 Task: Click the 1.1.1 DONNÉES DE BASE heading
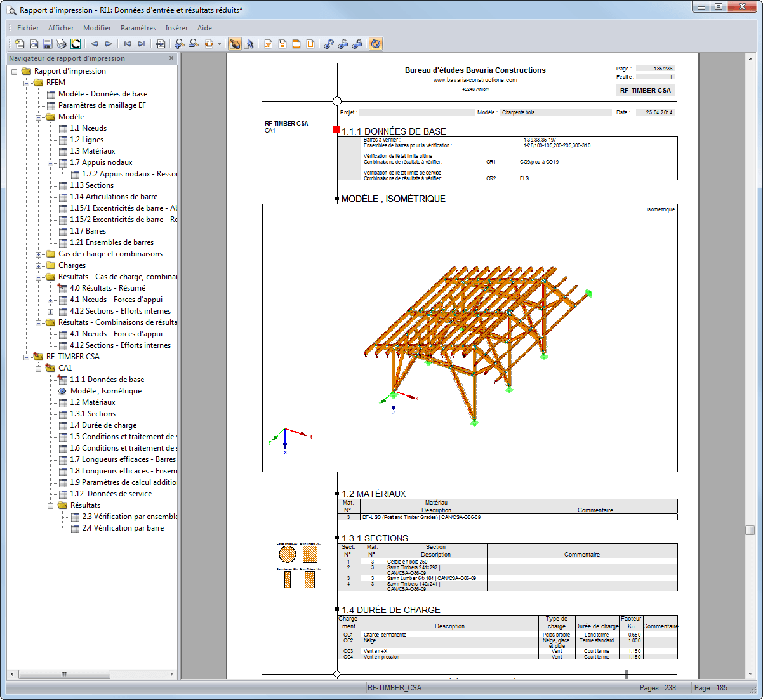(394, 131)
